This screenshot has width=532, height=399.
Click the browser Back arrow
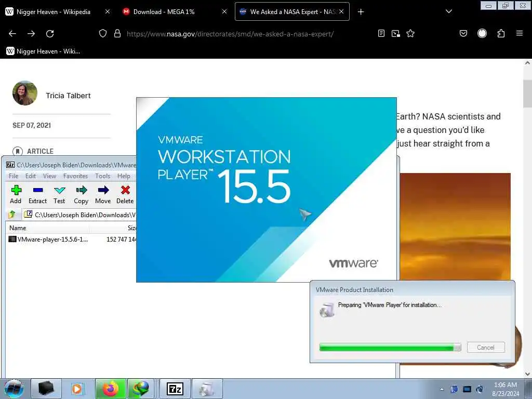(12, 34)
